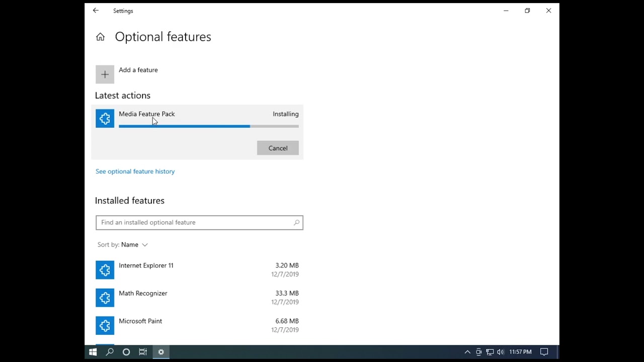644x362 pixels.
Task: Close the Settings window
Action: point(548,11)
